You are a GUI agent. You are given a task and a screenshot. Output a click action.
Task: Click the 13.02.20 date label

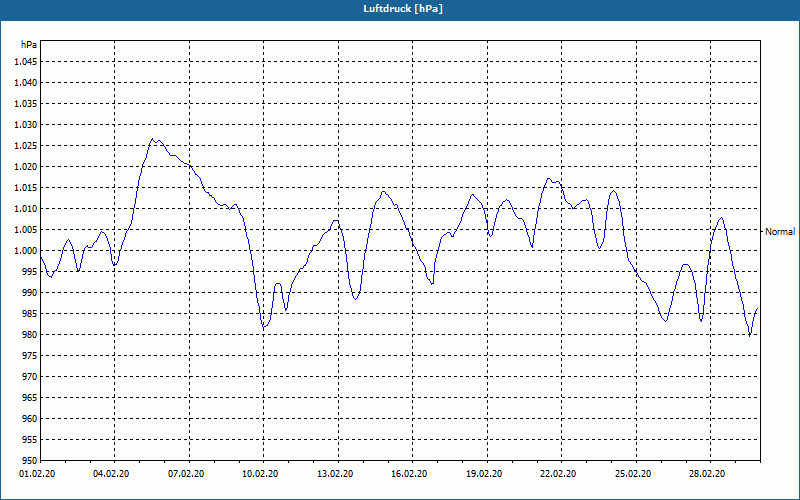[334, 474]
